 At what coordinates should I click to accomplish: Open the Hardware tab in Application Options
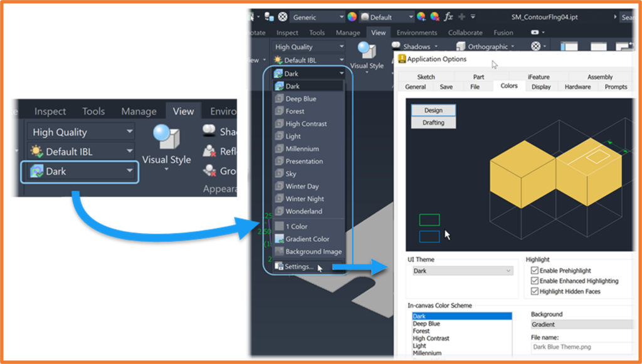(577, 86)
